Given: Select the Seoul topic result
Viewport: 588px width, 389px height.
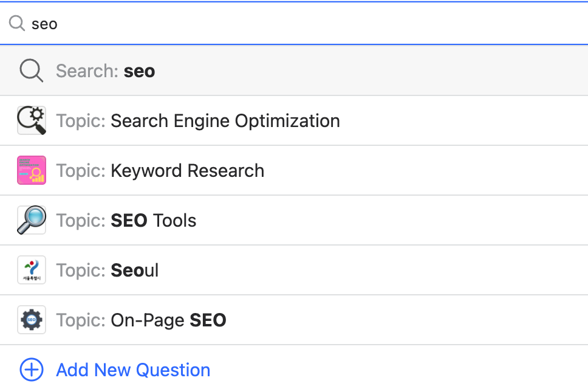Looking at the screenshot, I should click(x=294, y=270).
